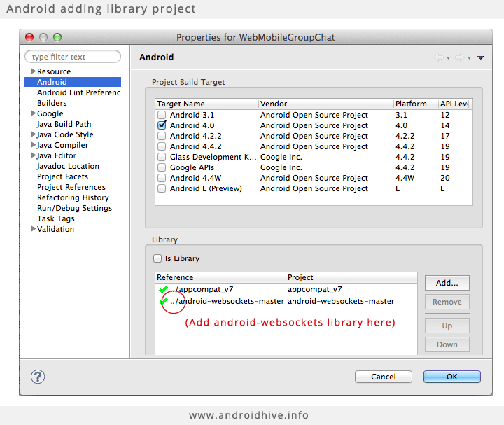Click the forward navigation arrow icon
This screenshot has width=504, height=425.
(x=460, y=57)
